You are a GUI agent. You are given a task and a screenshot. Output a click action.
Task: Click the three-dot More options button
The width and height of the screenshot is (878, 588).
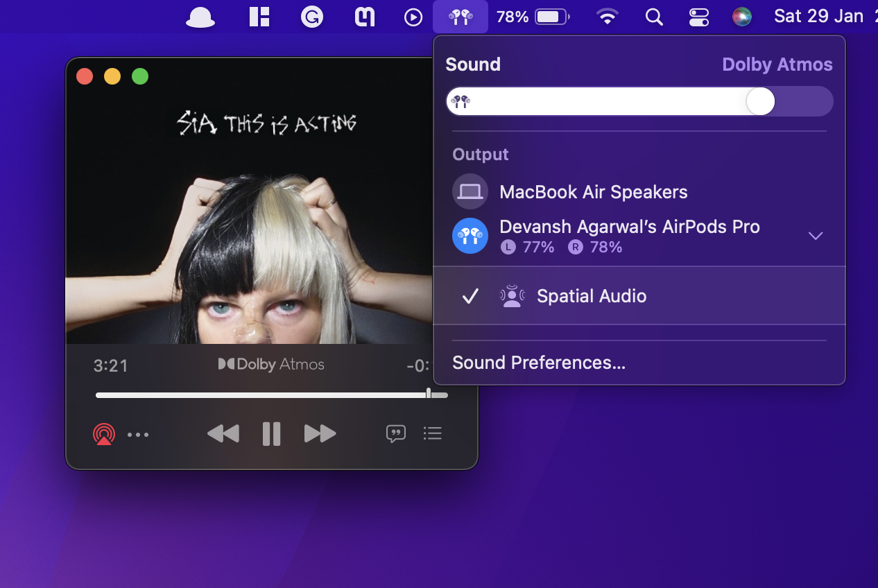(x=138, y=435)
